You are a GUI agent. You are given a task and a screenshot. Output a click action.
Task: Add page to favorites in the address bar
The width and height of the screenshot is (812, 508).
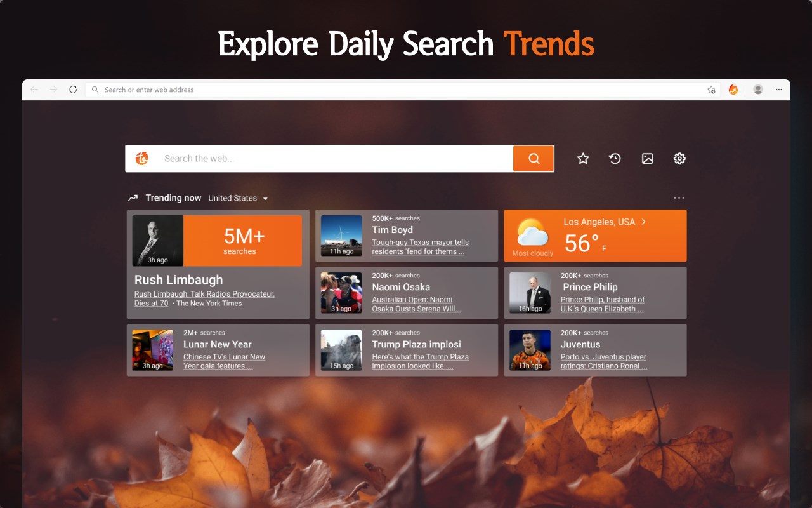coord(711,90)
